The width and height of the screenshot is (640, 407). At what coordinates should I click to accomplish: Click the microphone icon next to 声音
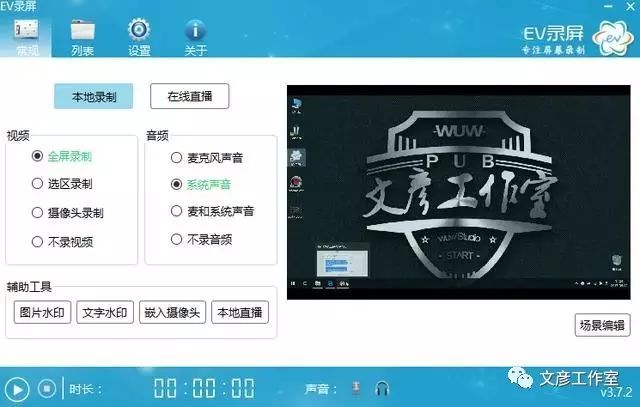pyautogui.click(x=356, y=388)
